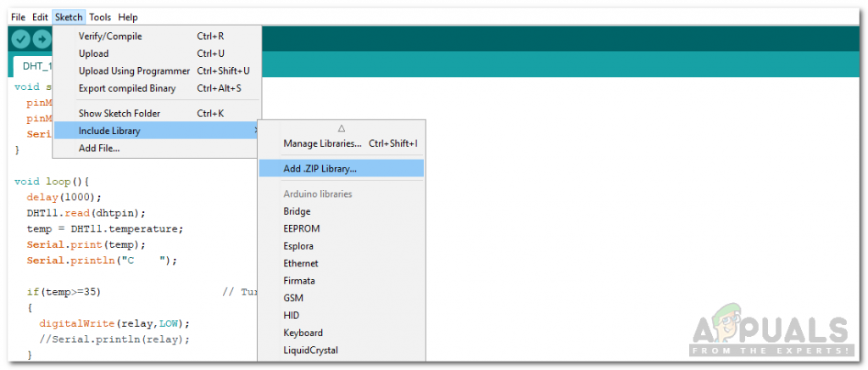Click the 'digitalWrite(relay,LOW);' line
The width and height of the screenshot is (868, 370).
[x=114, y=323]
